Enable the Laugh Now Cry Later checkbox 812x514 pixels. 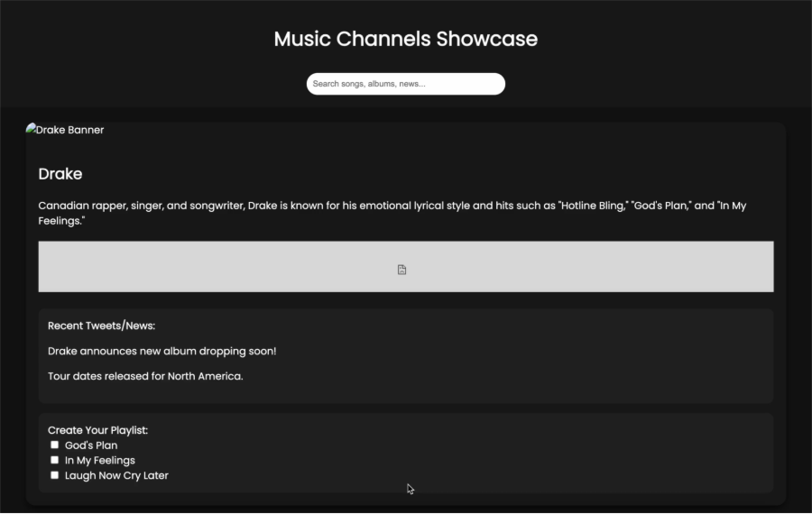54,475
